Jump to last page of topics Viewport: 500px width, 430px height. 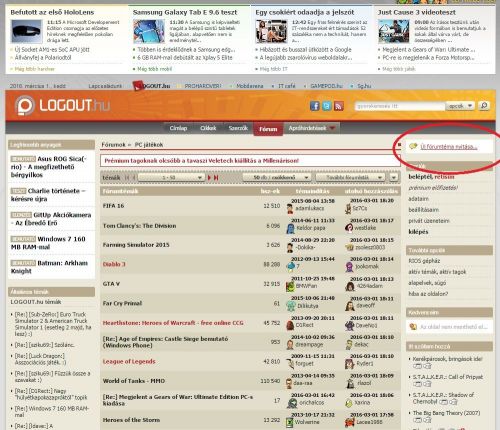click(216, 178)
